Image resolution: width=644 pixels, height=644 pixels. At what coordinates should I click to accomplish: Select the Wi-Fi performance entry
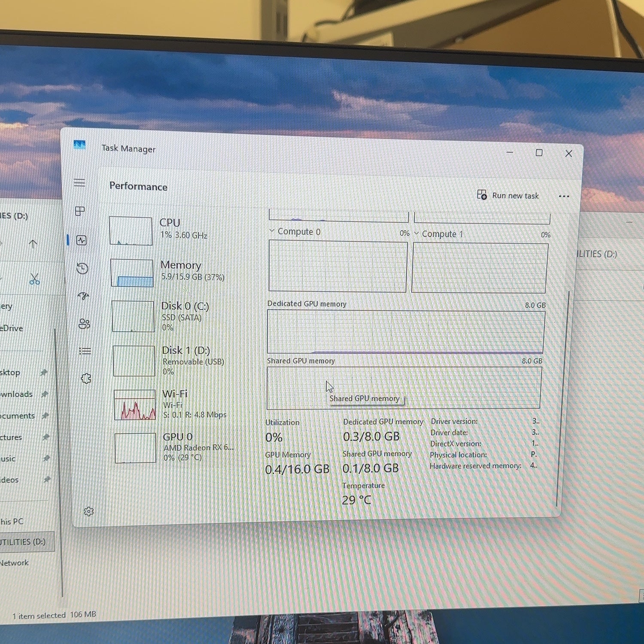pyautogui.click(x=171, y=404)
